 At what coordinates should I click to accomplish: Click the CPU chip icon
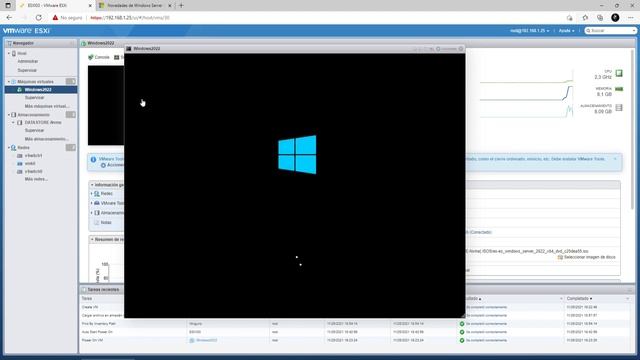(619, 73)
